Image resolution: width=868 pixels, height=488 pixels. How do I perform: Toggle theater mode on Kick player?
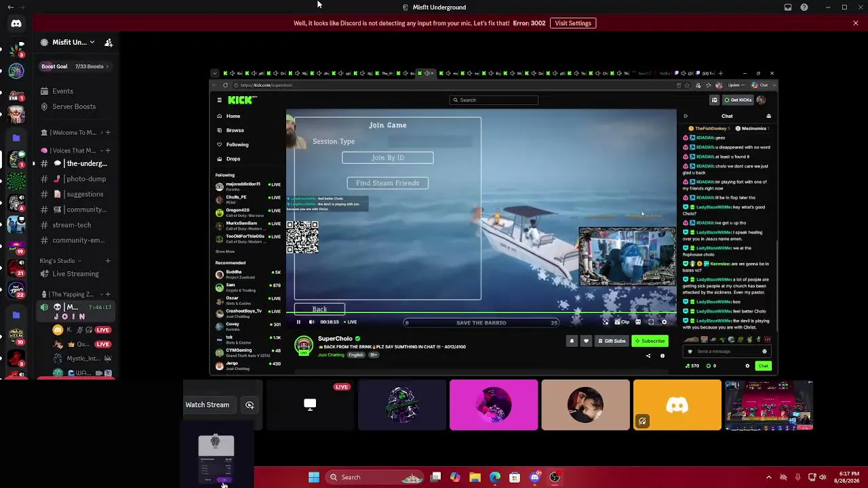click(x=638, y=322)
